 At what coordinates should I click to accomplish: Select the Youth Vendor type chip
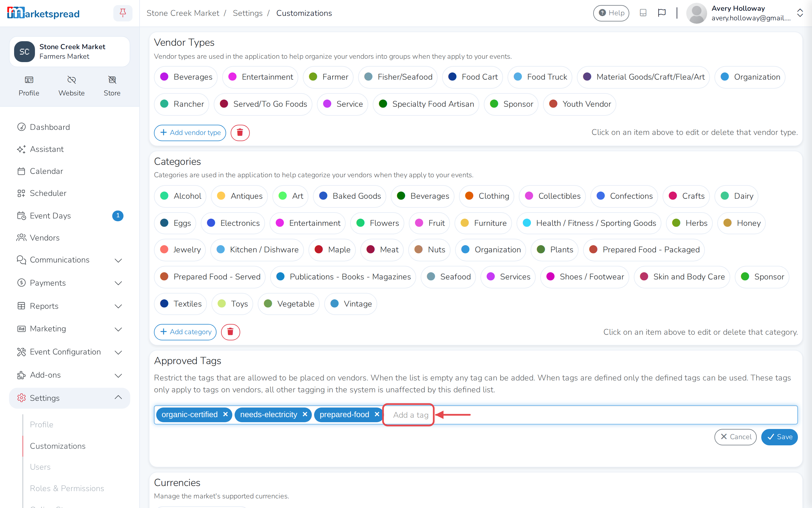tap(579, 104)
